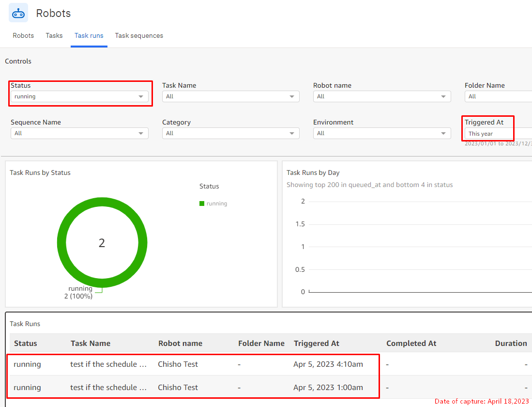Screen dimensions: 532x407
Task: Open the Folder Name filter dropdown
Action: click(498, 96)
